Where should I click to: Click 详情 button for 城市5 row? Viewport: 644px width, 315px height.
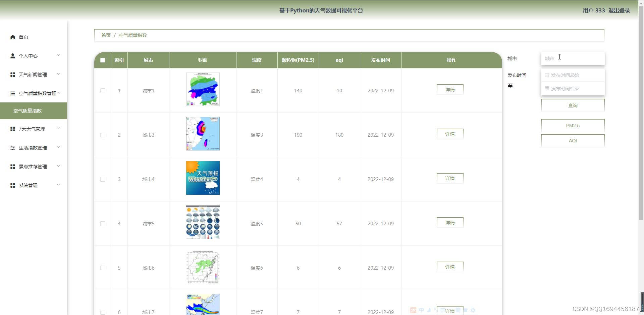[x=450, y=223]
